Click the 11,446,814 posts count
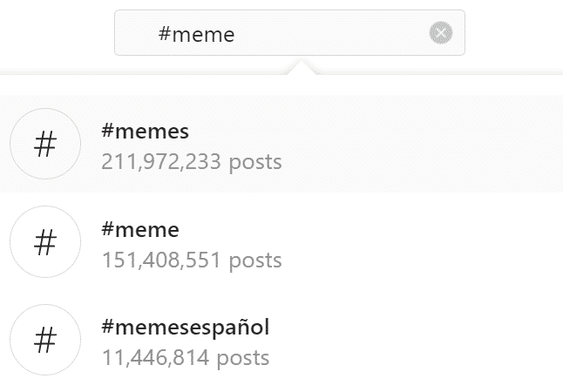The image size is (563, 392). pos(186,357)
